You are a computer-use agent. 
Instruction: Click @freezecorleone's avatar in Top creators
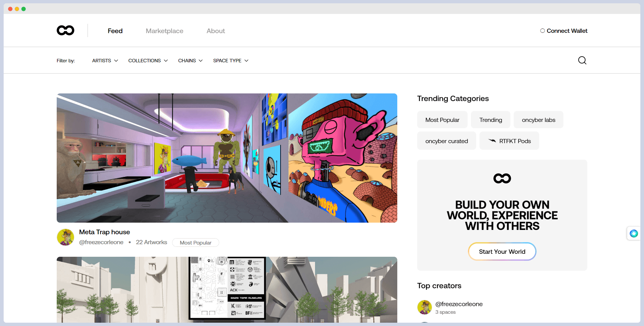pyautogui.click(x=424, y=307)
